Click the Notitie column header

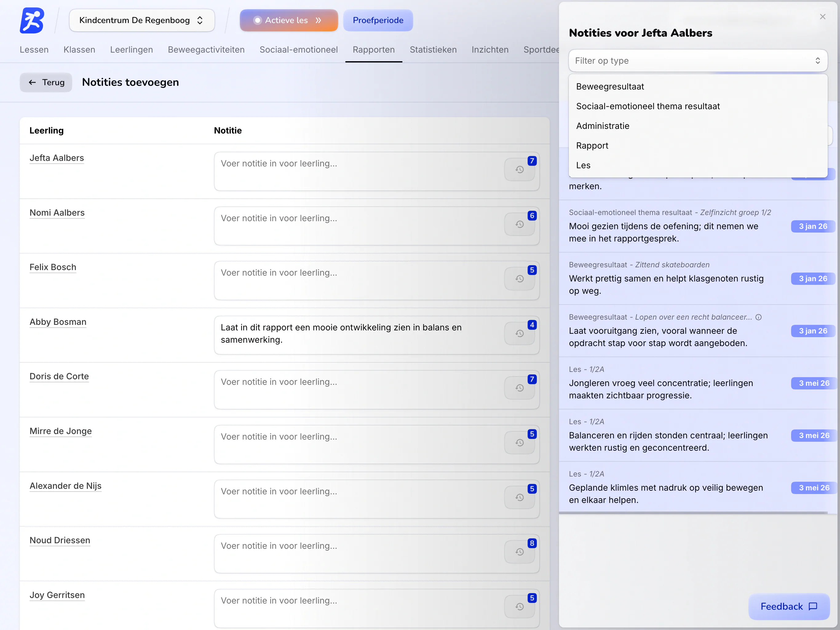pyautogui.click(x=228, y=131)
